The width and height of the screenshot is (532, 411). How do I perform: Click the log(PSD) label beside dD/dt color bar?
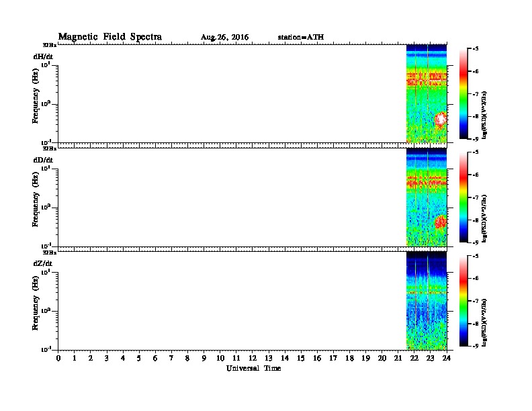pyautogui.click(x=484, y=218)
